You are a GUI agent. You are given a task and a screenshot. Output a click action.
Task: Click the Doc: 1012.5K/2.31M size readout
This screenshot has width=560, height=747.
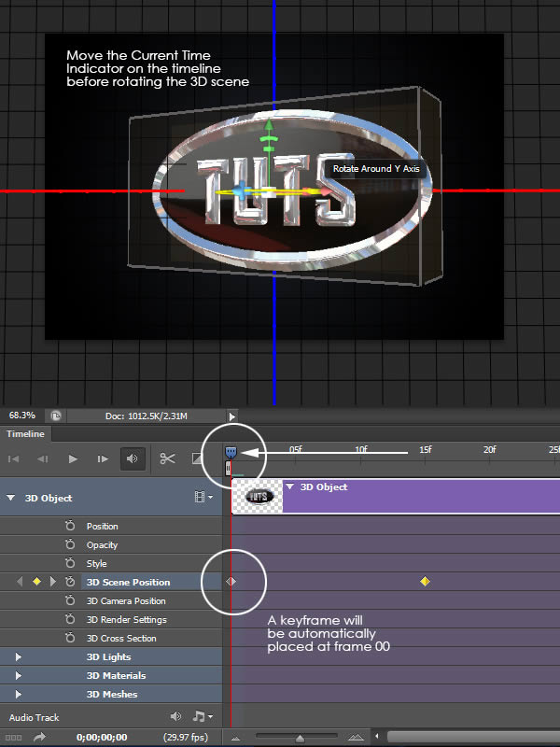(x=147, y=416)
